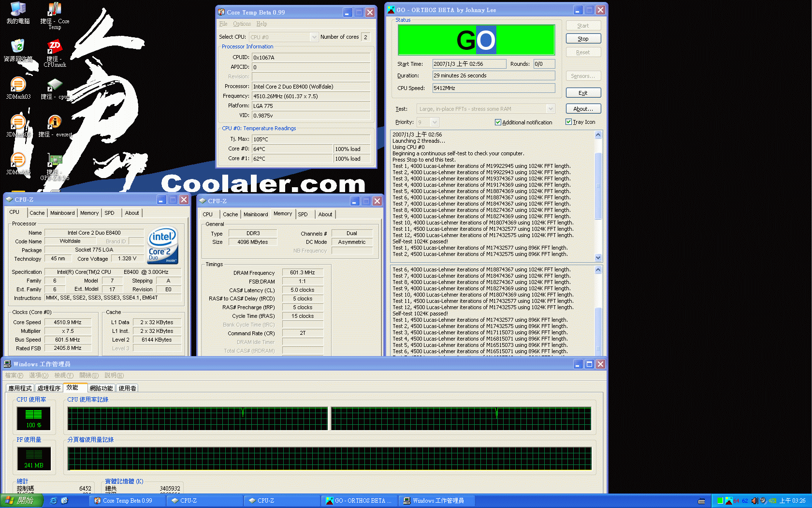Switch to SPD tab in right CPU-Z window
Screen dimensions: 812x508
303,214
